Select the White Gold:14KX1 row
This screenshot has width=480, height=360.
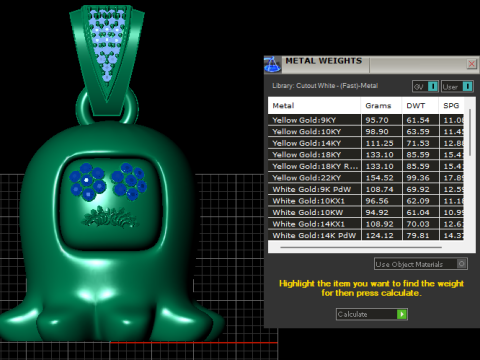click(x=366, y=224)
